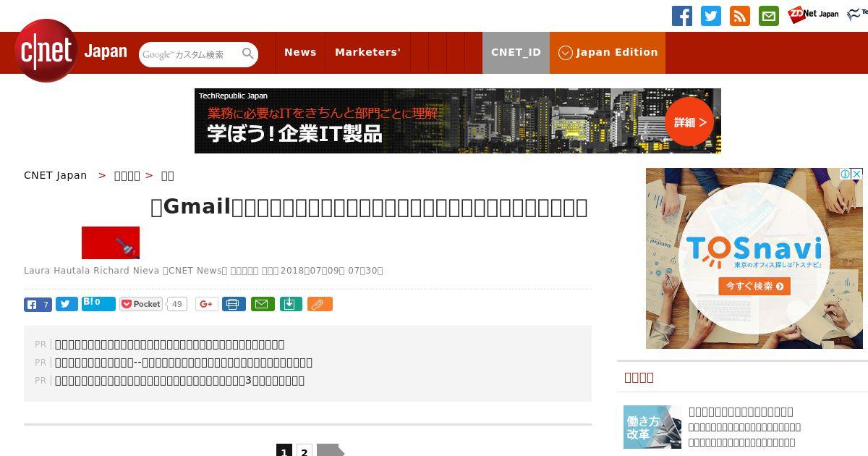
Task: Open the News menu
Action: (300, 52)
